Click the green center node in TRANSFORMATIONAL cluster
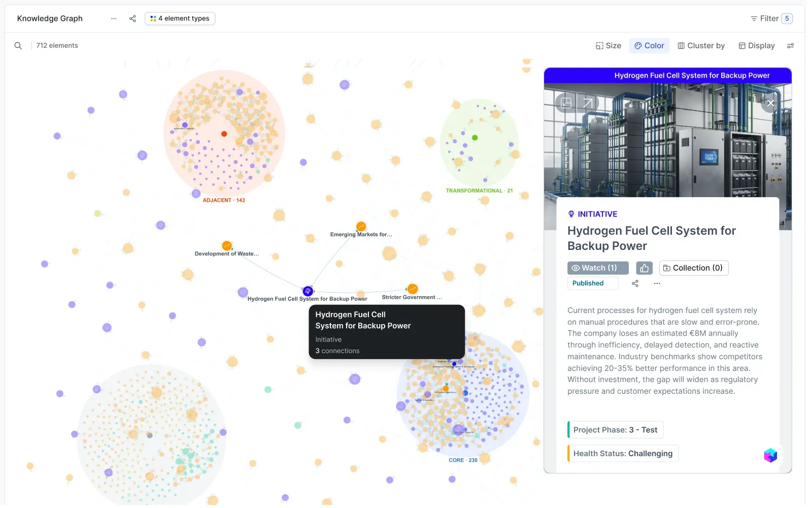This screenshot has width=812, height=508. [475, 138]
